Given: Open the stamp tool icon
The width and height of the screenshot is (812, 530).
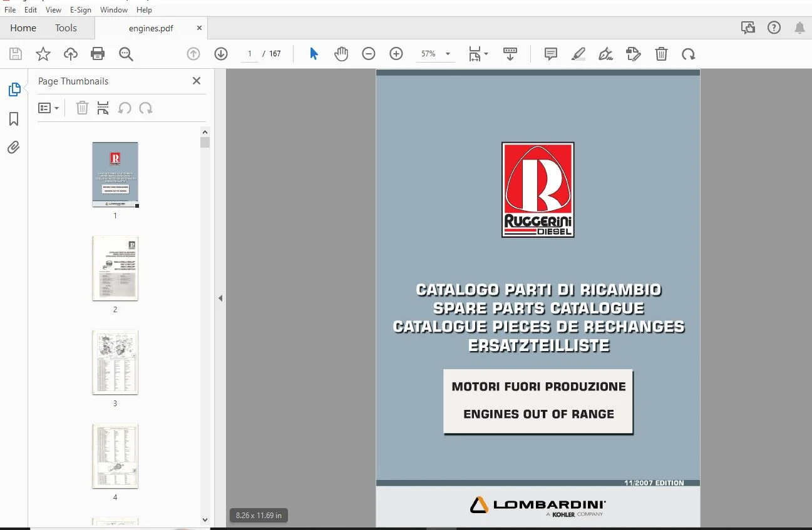Looking at the screenshot, I should [634, 54].
